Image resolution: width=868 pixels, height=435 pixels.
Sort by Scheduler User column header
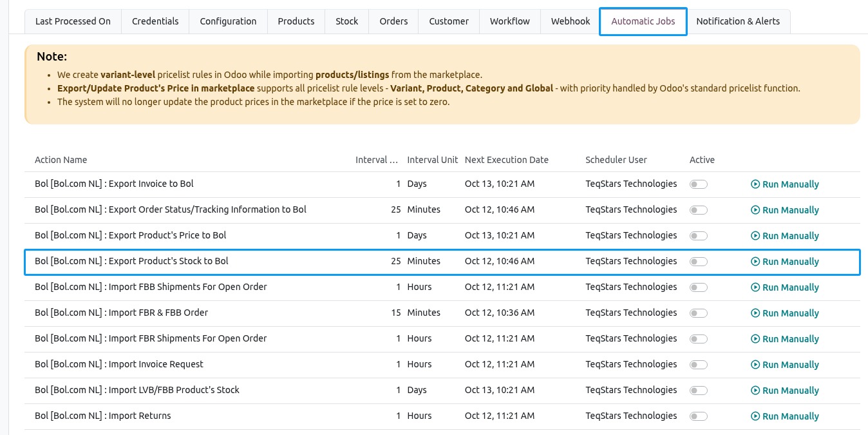coord(616,160)
